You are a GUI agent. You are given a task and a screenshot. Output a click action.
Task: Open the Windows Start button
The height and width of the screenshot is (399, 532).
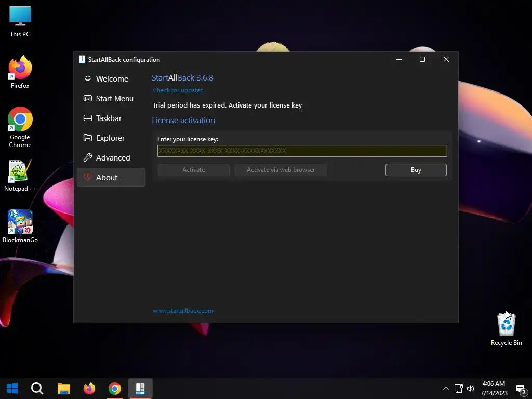12,389
